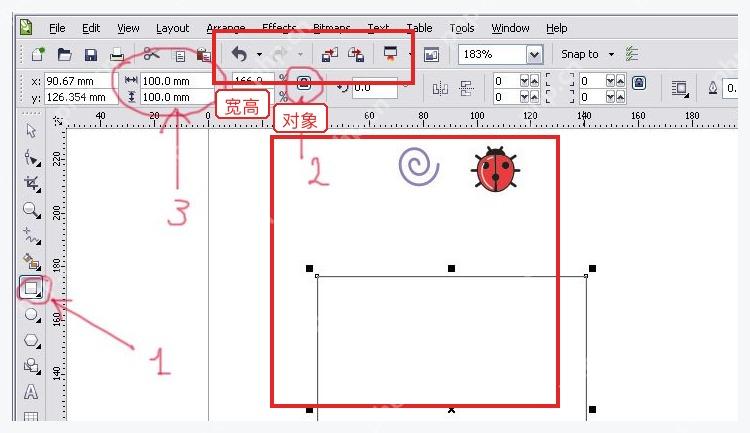Open the Layout menu

click(x=172, y=28)
